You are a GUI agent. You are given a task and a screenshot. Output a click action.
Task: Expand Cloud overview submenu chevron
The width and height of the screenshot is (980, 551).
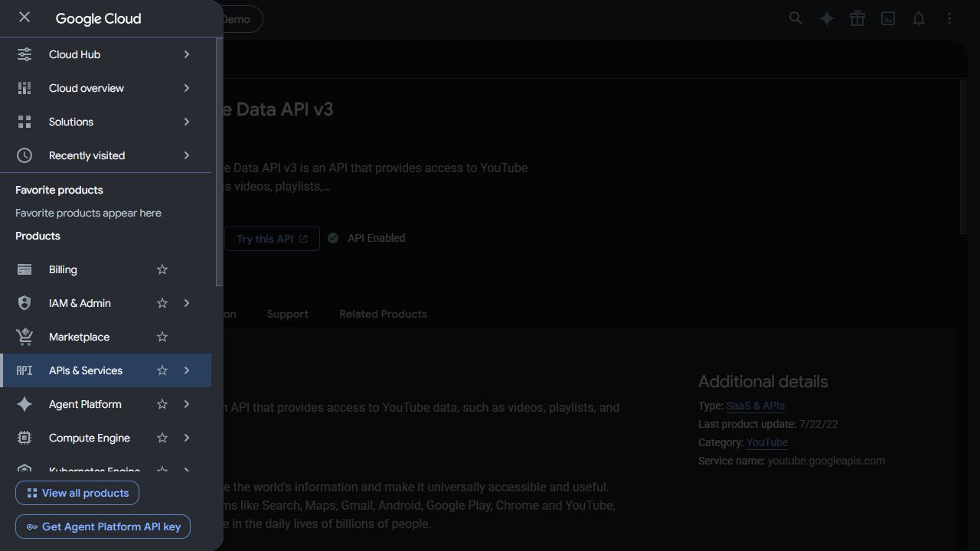coord(187,88)
